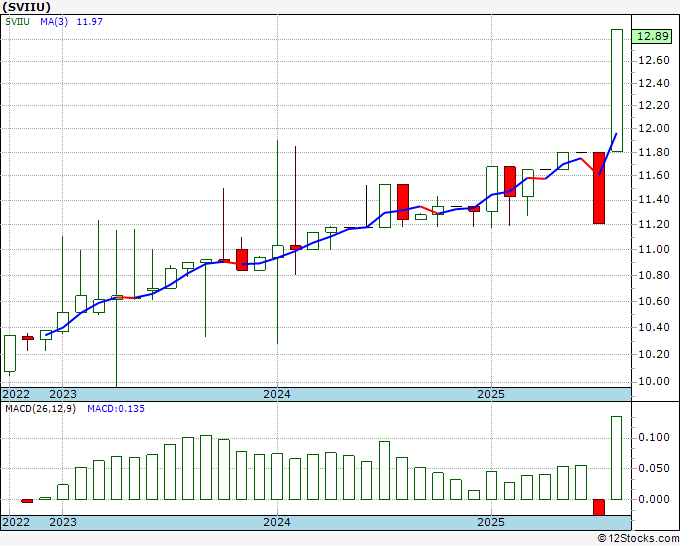This screenshot has height=546, width=680.
Task: Click the red negative MACD bar near 2025 end
Action: tap(599, 507)
